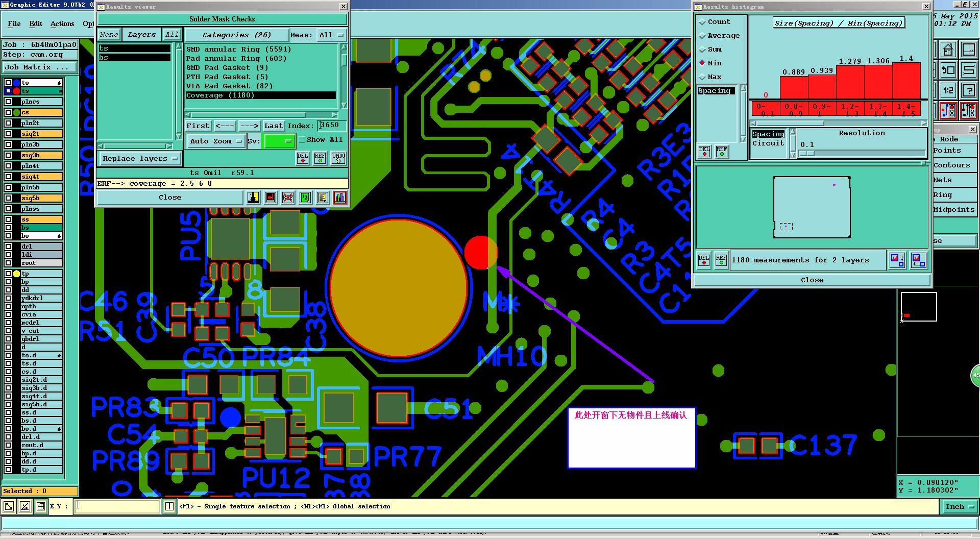Click the lower DEL icon in Results histogram
980x539 pixels.
pos(704,260)
